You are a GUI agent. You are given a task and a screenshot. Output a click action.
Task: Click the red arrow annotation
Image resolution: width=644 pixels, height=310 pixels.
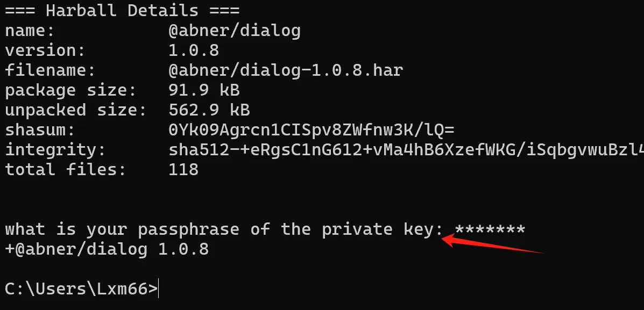click(493, 243)
